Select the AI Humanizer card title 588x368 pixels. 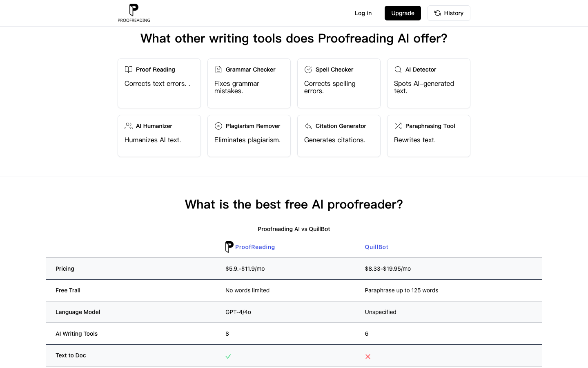coord(154,126)
